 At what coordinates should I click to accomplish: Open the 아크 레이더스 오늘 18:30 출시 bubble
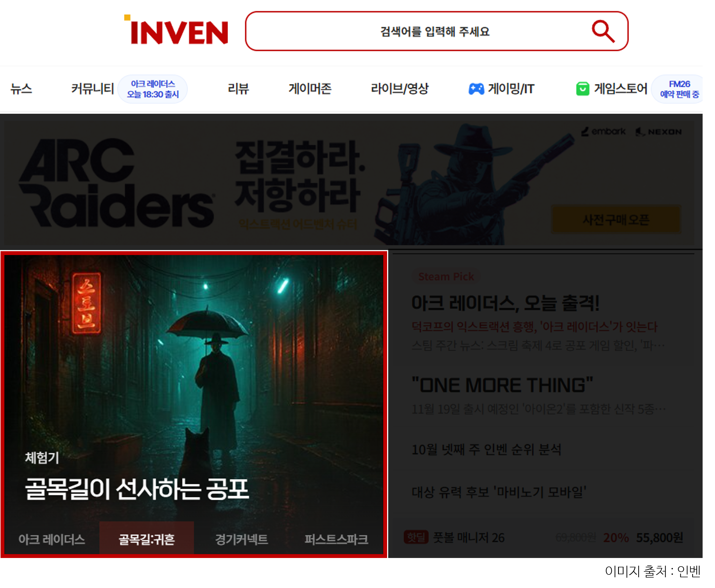coord(153,89)
